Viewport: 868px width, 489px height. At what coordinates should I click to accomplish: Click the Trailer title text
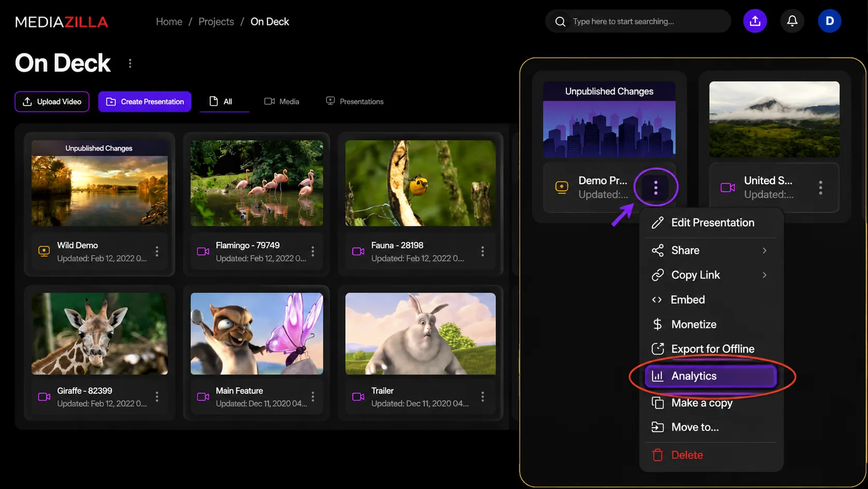click(x=383, y=391)
